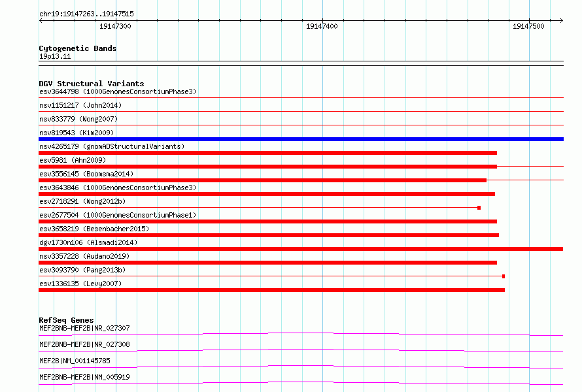
Task: Select esv1336135 (Levy2007) label
Action: coord(80,284)
